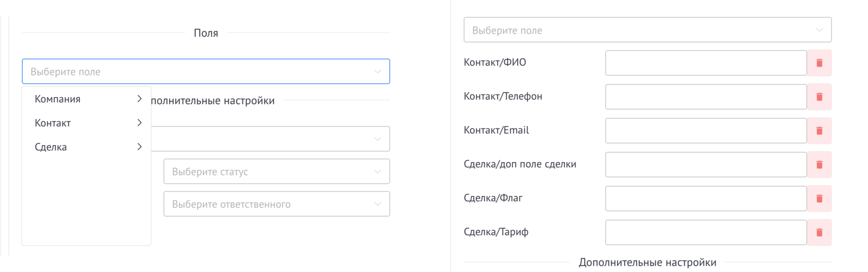Image resolution: width=868 pixels, height=272 pixels.
Task: Delete the Контакт/Email field row
Action: pos(819,131)
